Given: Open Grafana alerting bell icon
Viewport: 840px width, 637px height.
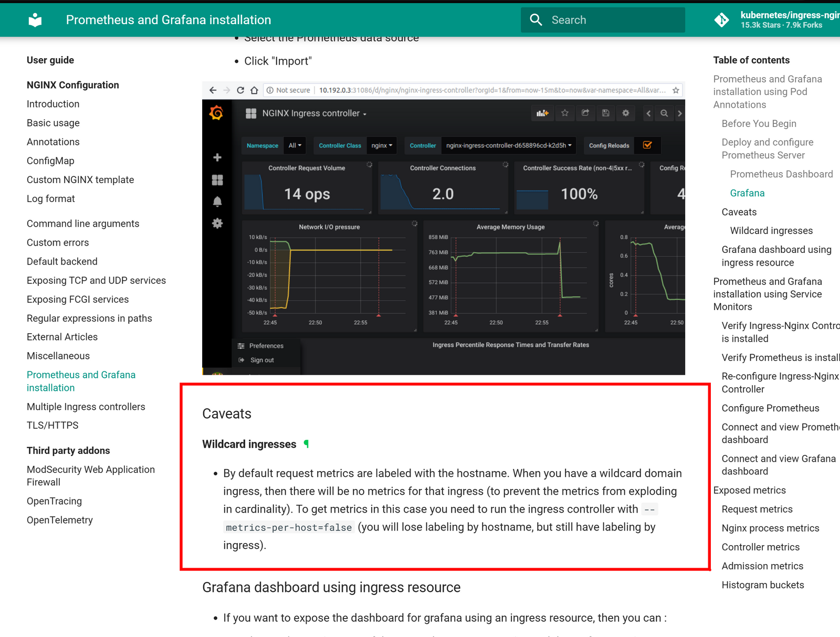Looking at the screenshot, I should [x=217, y=201].
